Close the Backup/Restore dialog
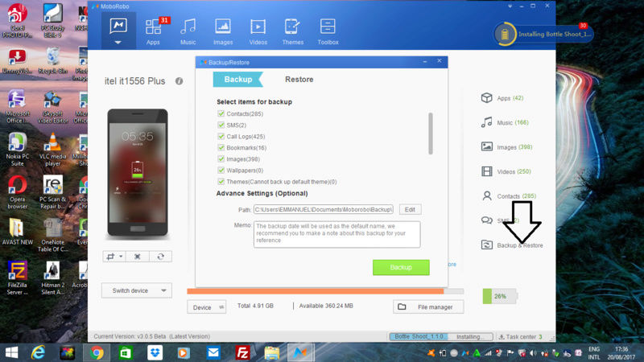 pos(439,61)
